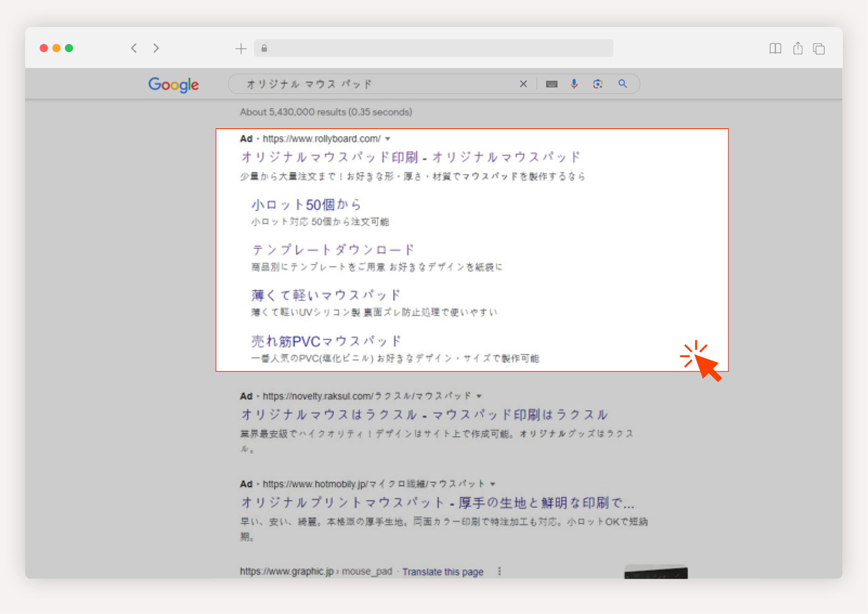
Task: Click the About 5,430,000 results text
Action: tap(326, 112)
